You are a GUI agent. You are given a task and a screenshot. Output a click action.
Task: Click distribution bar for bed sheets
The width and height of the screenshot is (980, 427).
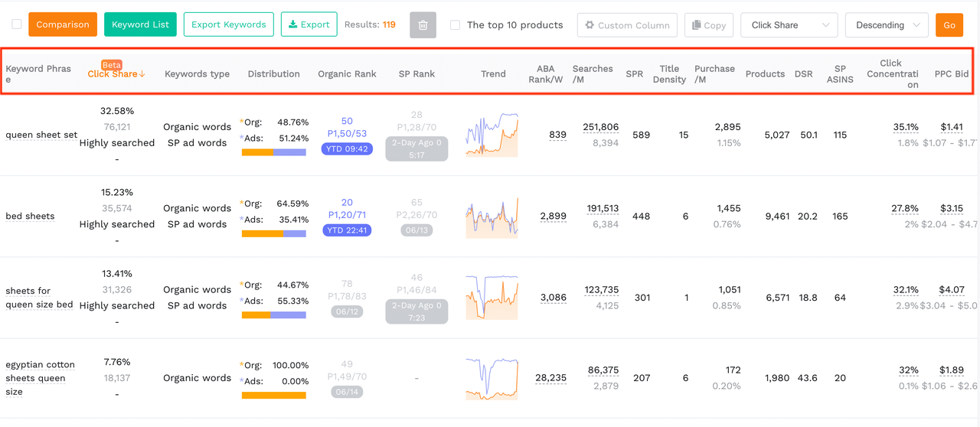point(274,233)
